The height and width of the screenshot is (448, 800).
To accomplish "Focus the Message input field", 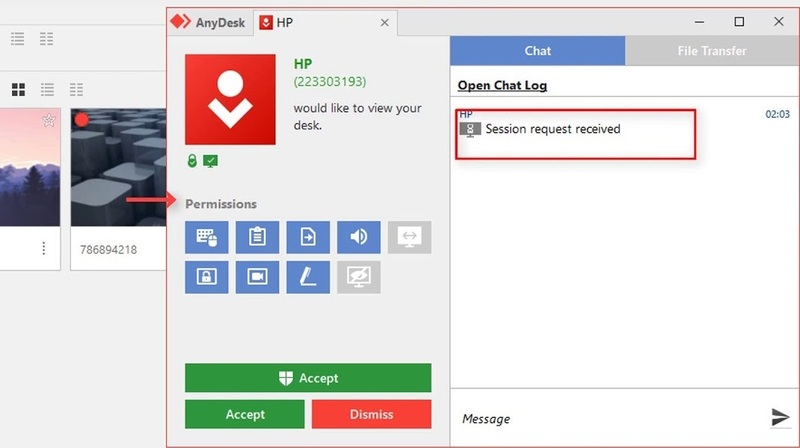I will [x=610, y=419].
